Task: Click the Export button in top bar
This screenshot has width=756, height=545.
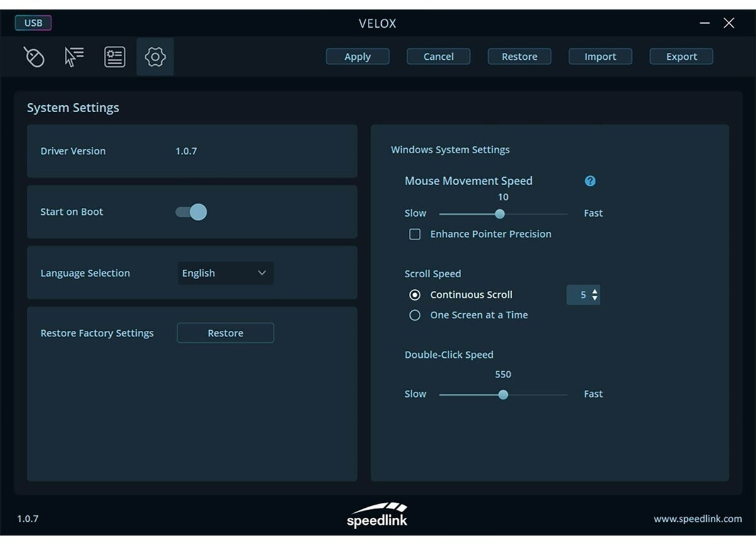Action: 681,57
